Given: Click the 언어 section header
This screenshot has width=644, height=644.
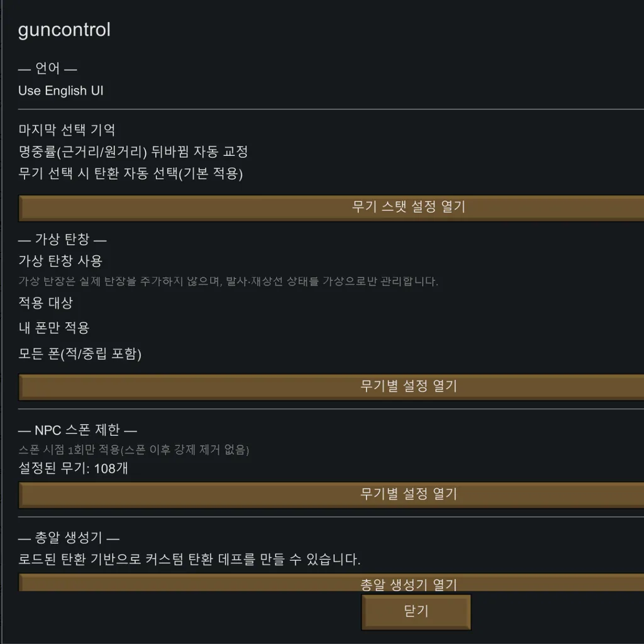Looking at the screenshot, I should point(48,69).
